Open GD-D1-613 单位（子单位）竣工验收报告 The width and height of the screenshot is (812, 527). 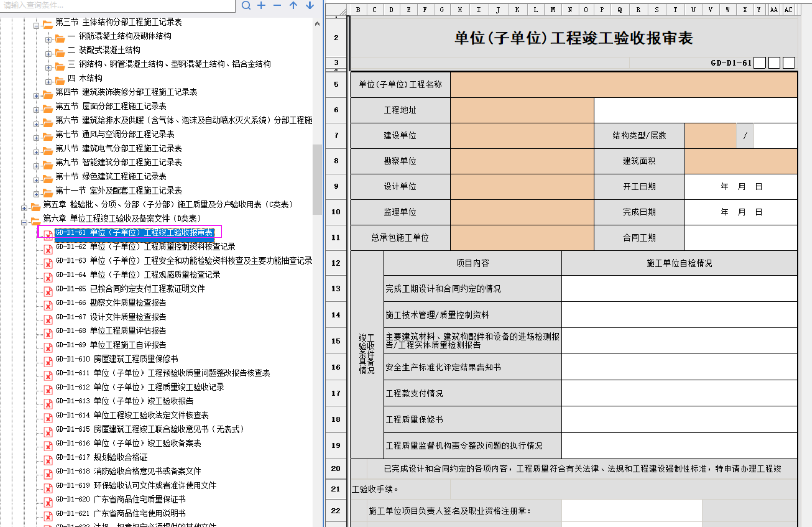point(125,401)
